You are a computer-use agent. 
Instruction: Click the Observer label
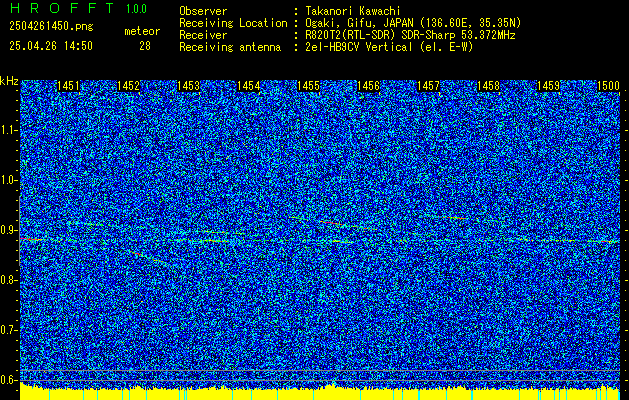point(203,11)
